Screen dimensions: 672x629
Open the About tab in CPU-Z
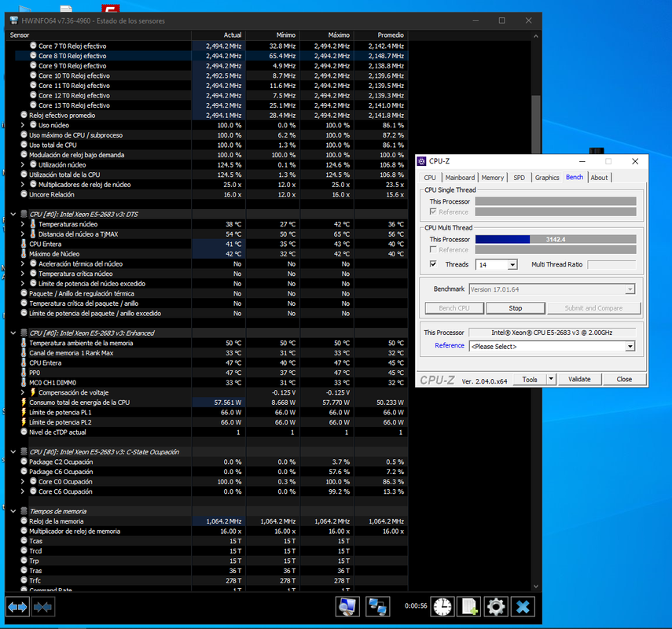coord(599,178)
